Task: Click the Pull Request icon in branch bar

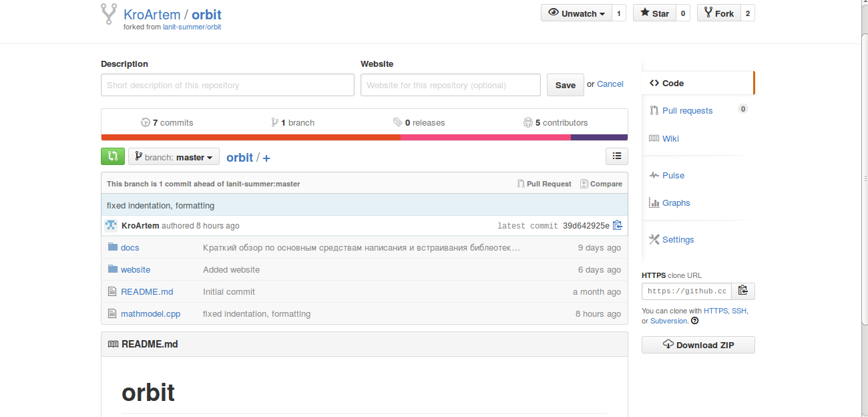Action: coord(521,184)
